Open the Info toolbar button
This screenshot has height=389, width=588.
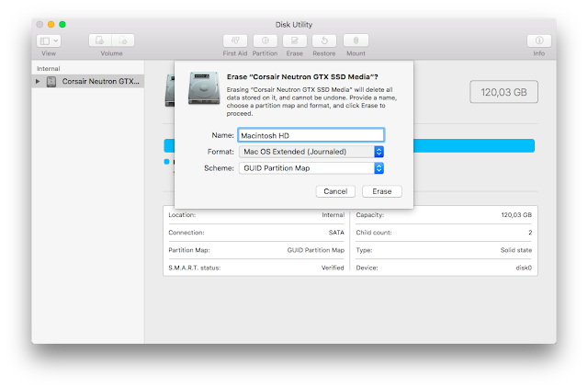pyautogui.click(x=539, y=40)
